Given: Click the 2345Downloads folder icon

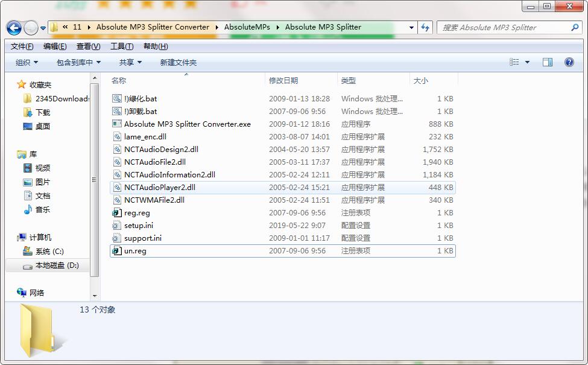Looking at the screenshot, I should tap(27, 99).
